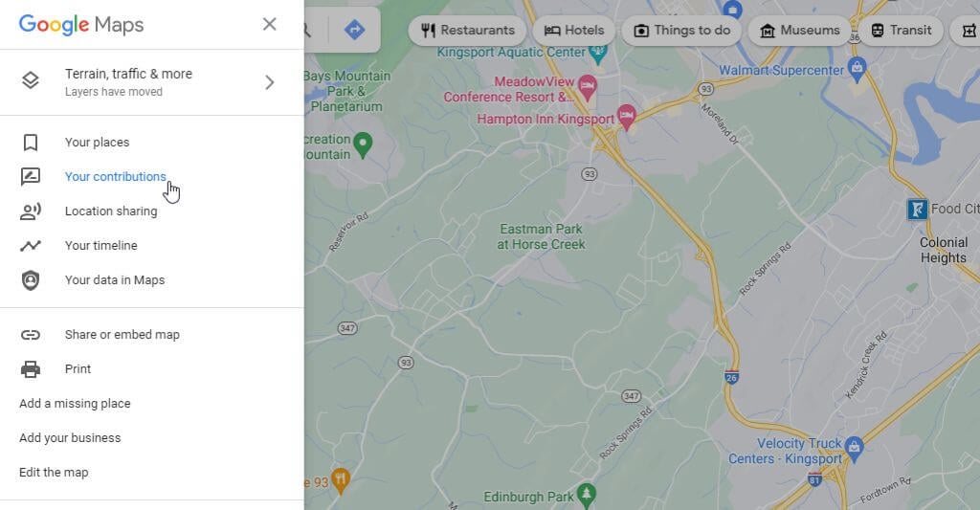Choose Edit the map option
The image size is (980, 510).
coord(54,473)
